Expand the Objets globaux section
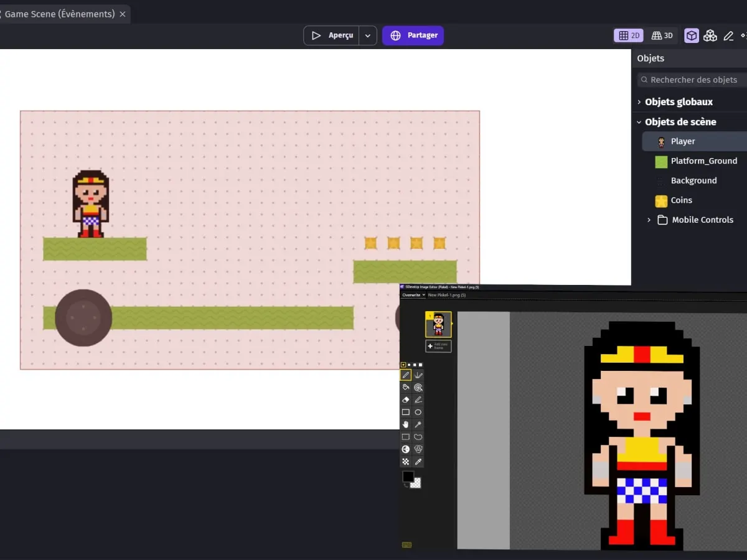The image size is (747, 560). pos(639,102)
